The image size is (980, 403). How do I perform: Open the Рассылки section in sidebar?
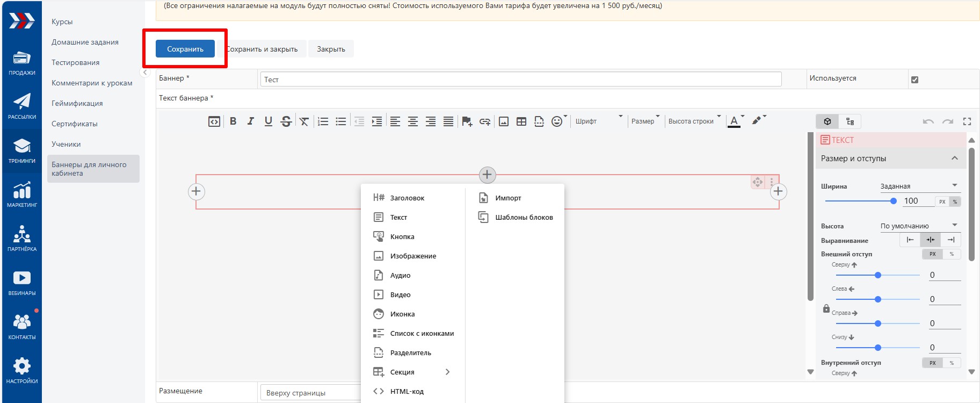[22, 107]
